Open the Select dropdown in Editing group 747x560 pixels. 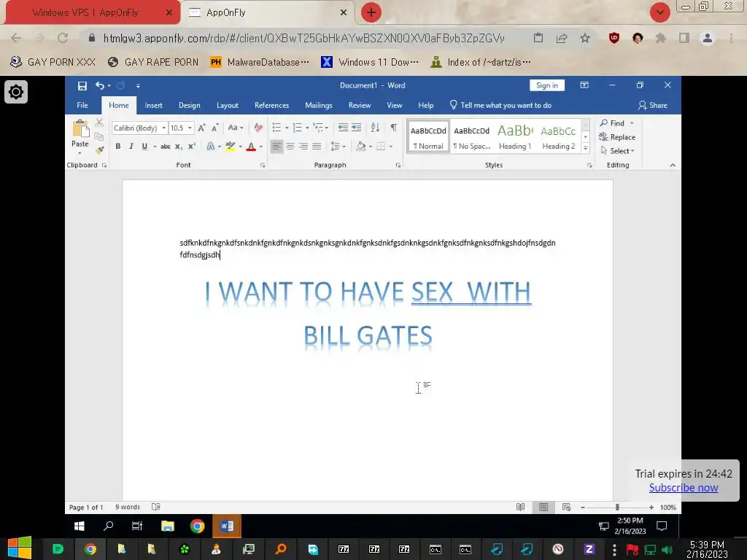click(617, 151)
